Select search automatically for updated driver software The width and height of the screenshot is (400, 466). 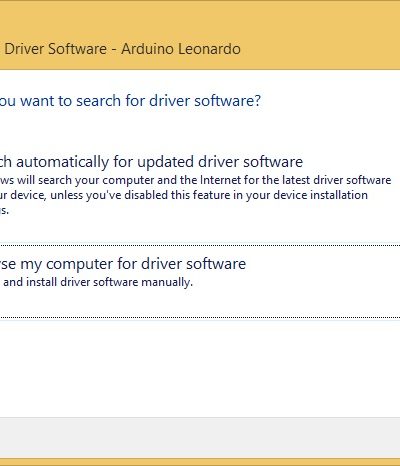point(151,162)
